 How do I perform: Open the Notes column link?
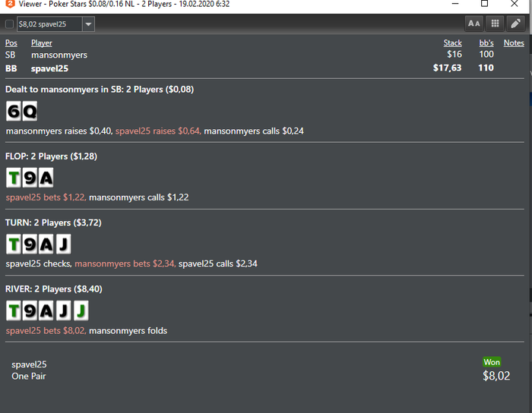514,43
